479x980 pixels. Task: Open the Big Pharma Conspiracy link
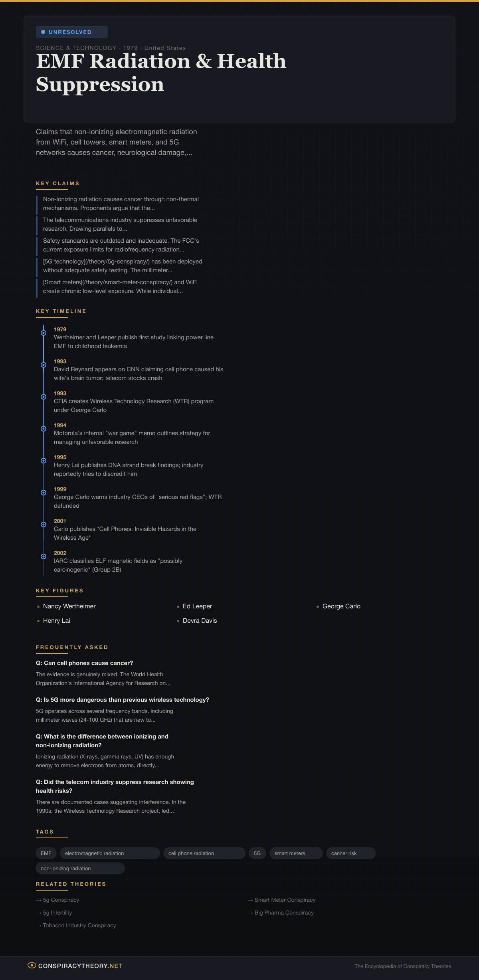(x=284, y=913)
